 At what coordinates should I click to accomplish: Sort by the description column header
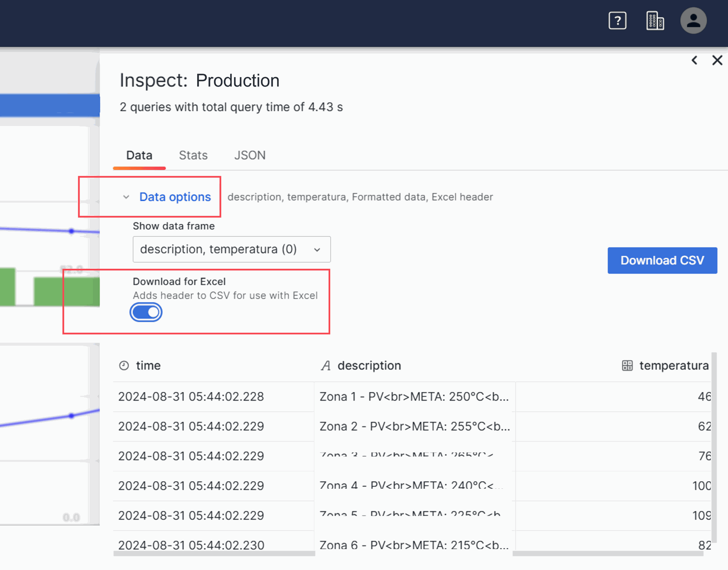369,365
